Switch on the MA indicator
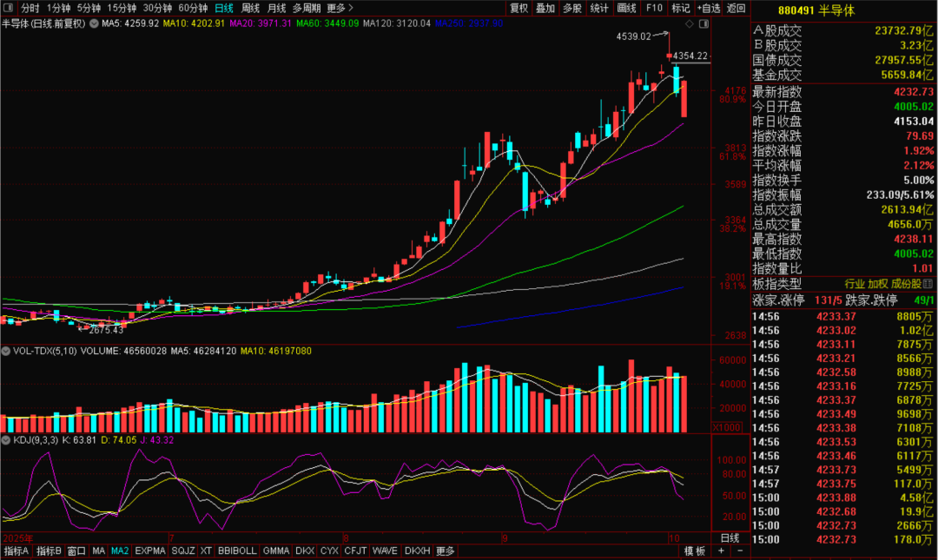Viewport: 938px width, 560px height. click(x=98, y=551)
